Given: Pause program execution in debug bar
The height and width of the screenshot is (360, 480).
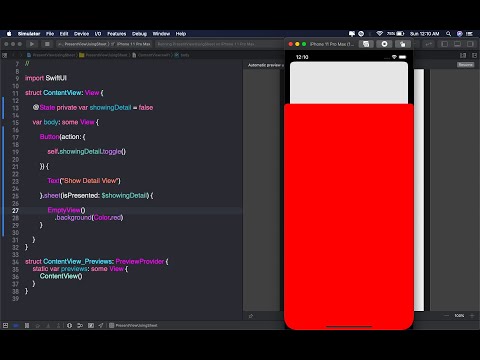Looking at the screenshot, I should (27, 325).
